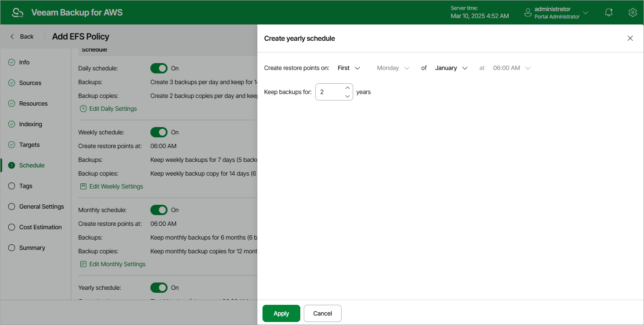Click the notifications bell icon

click(x=609, y=12)
